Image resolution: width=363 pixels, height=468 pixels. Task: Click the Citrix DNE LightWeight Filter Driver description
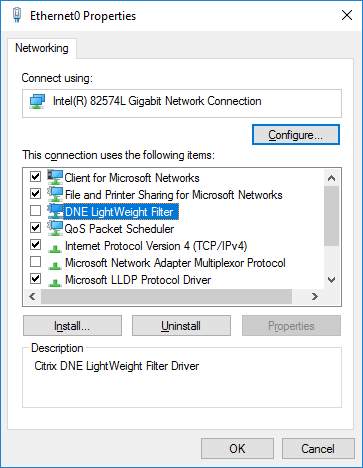click(x=117, y=366)
